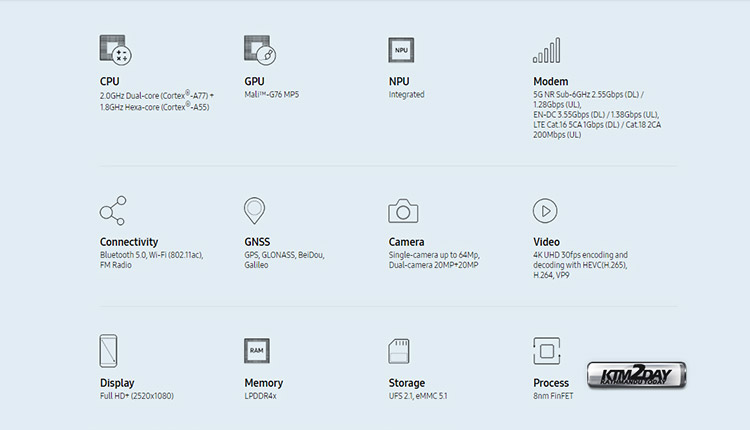750x430 pixels.
Task: Click the GPU chip icon with brush
Action: 260,50
